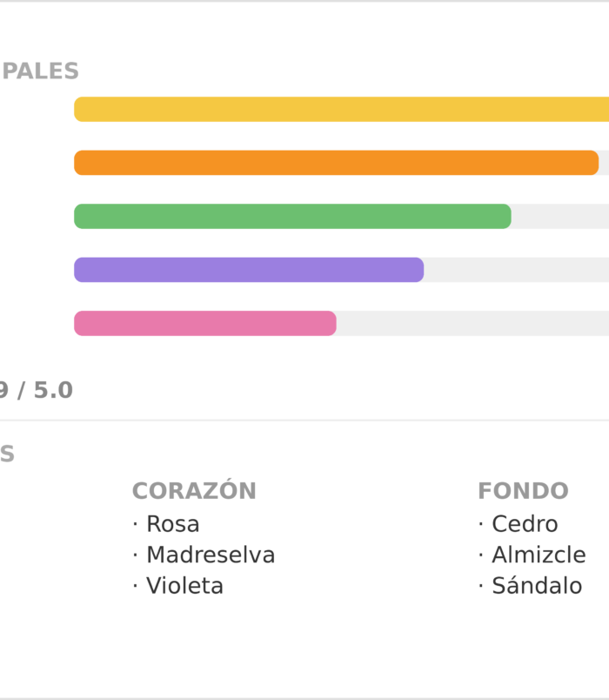Click the yellow progress bar
This screenshot has height=700, width=609.
[341, 109]
